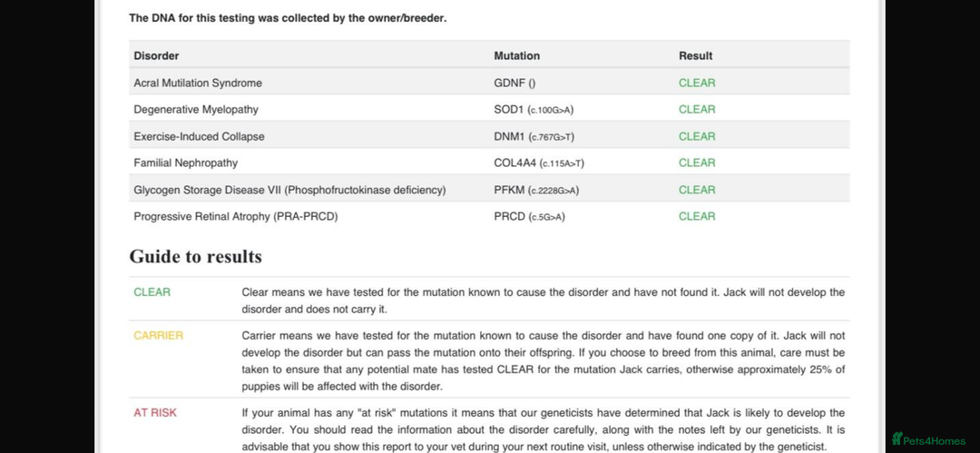The height and width of the screenshot is (453, 980).
Task: Click the red AT RISK guide label
Action: click(x=155, y=413)
